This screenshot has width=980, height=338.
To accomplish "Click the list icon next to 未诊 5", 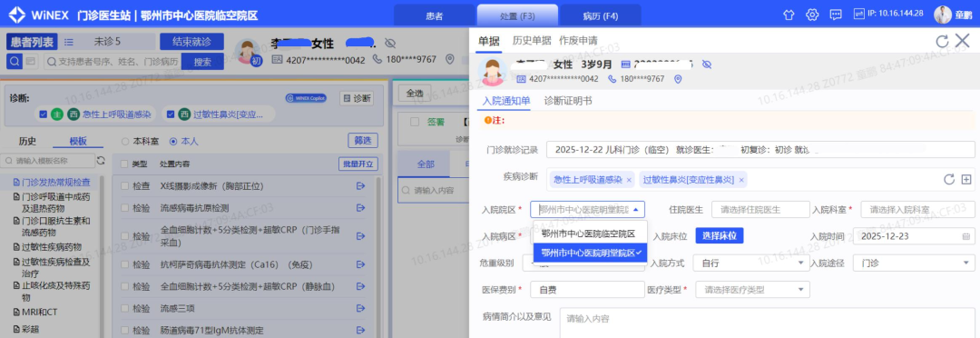I will coord(69,42).
